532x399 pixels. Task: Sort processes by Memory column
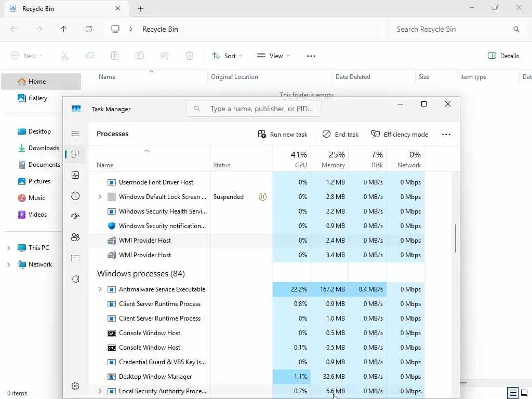point(330,159)
